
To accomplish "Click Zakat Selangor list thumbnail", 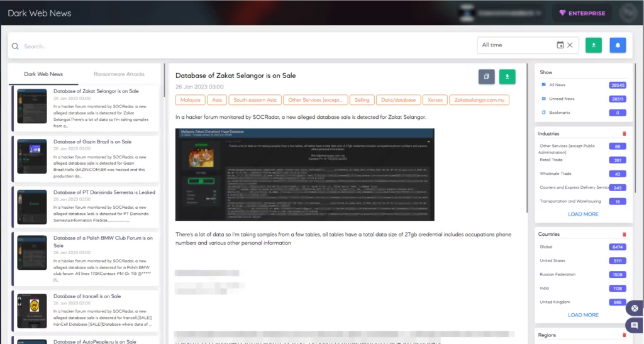I will [32, 106].
